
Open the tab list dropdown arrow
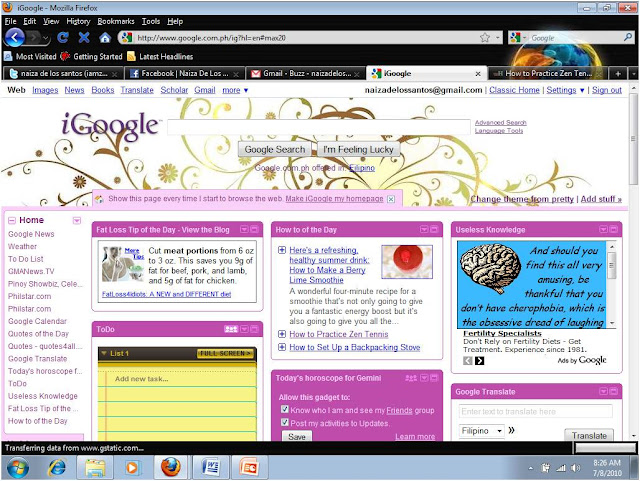[634, 74]
